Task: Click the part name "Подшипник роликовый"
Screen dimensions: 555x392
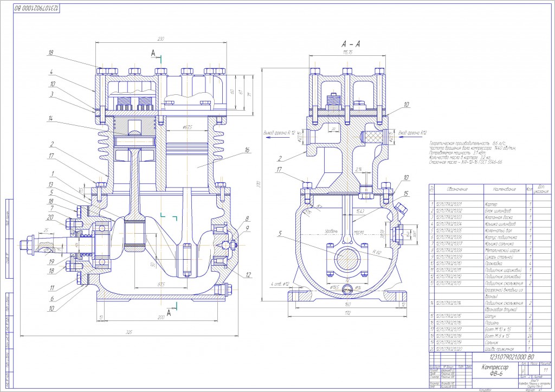Action: 503,277
